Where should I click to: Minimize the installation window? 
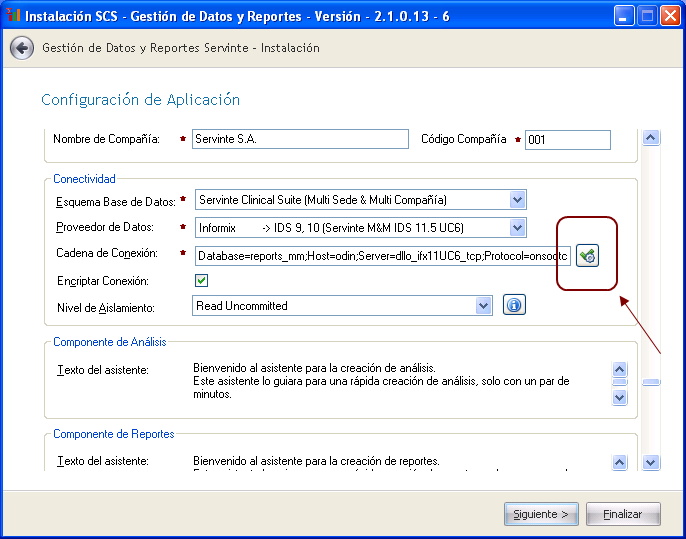624,16
